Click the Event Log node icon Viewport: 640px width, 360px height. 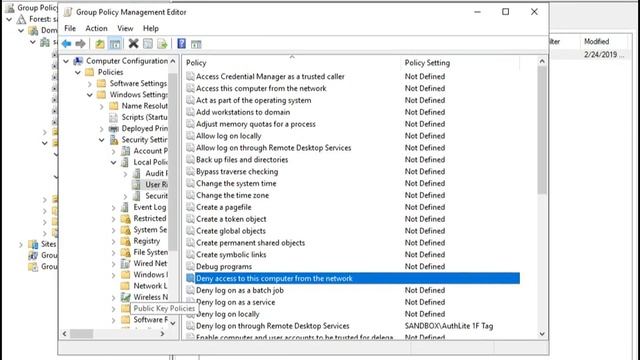[126, 207]
